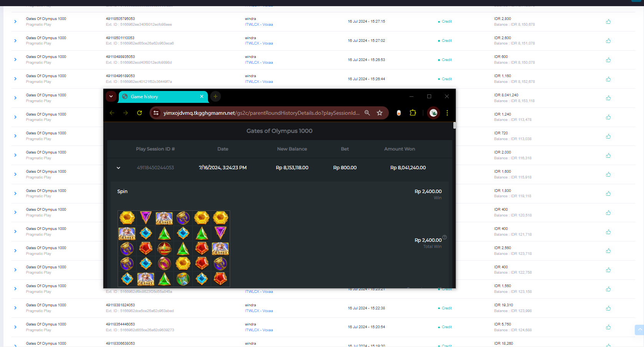
Task: Click thumbs-up icon for IDR 2,000 row
Action: pyautogui.click(x=608, y=155)
